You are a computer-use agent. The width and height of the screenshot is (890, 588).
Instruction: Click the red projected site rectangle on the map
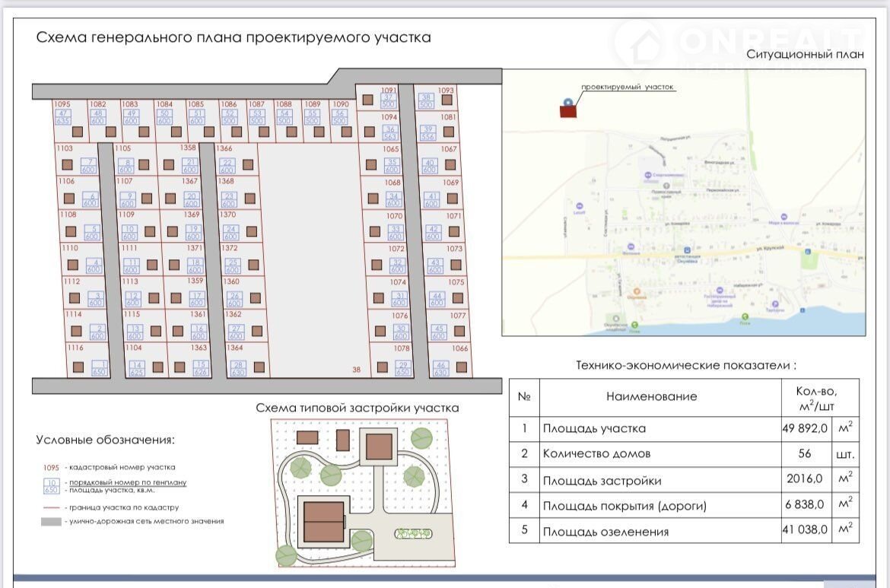point(569,112)
